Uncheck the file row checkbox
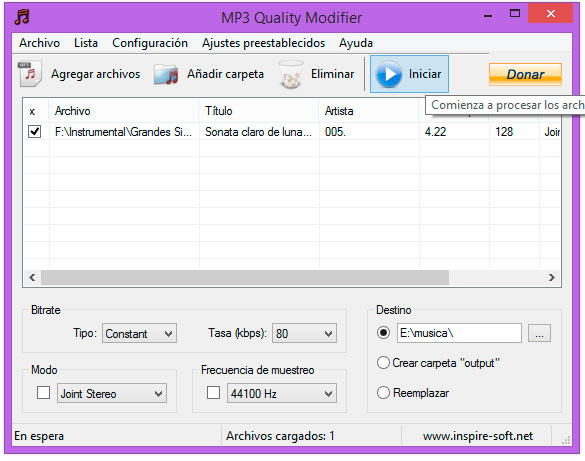The image size is (585, 461). tap(35, 132)
